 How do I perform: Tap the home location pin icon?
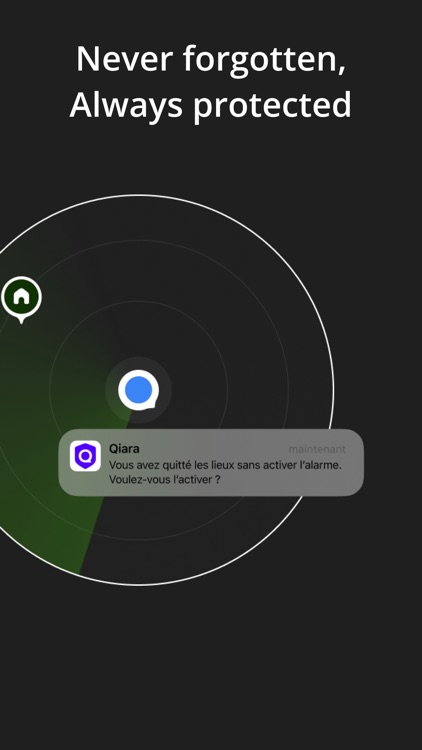[22, 299]
